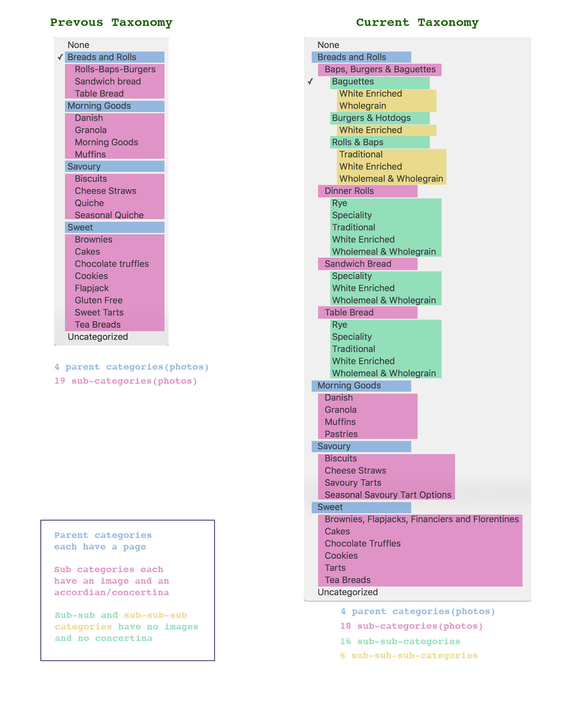576x728 pixels.
Task: Select 'Muffins' in Previous Taxonomy
Action: coord(90,154)
